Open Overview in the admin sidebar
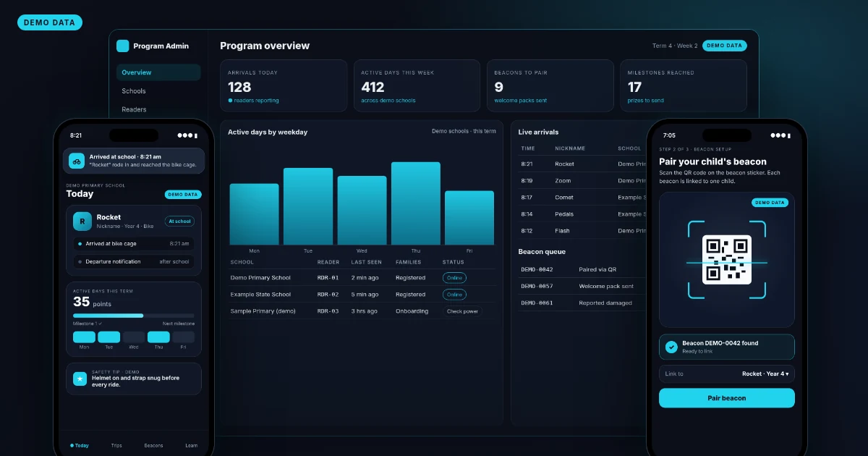 pos(158,72)
